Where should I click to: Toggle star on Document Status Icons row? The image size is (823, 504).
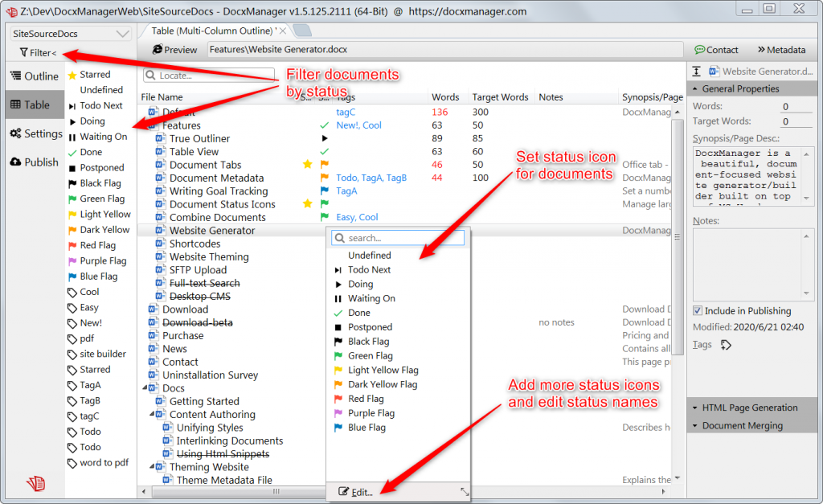pos(308,203)
